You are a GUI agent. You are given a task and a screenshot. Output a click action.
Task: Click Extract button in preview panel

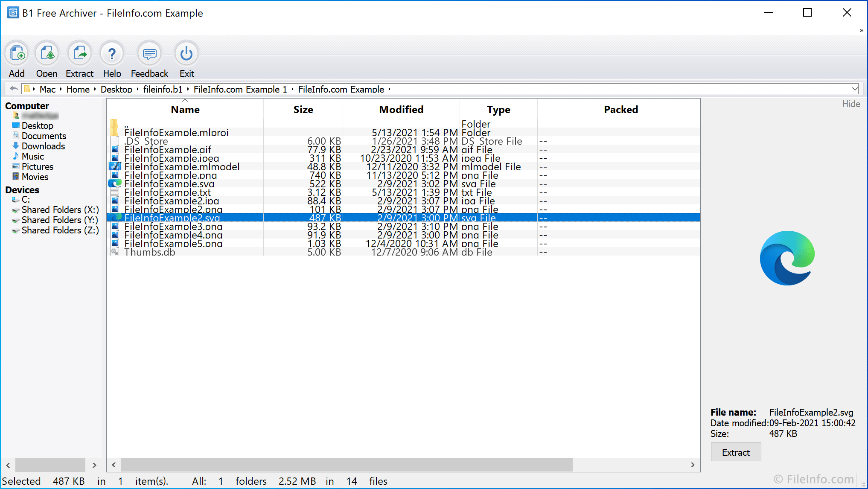point(736,452)
